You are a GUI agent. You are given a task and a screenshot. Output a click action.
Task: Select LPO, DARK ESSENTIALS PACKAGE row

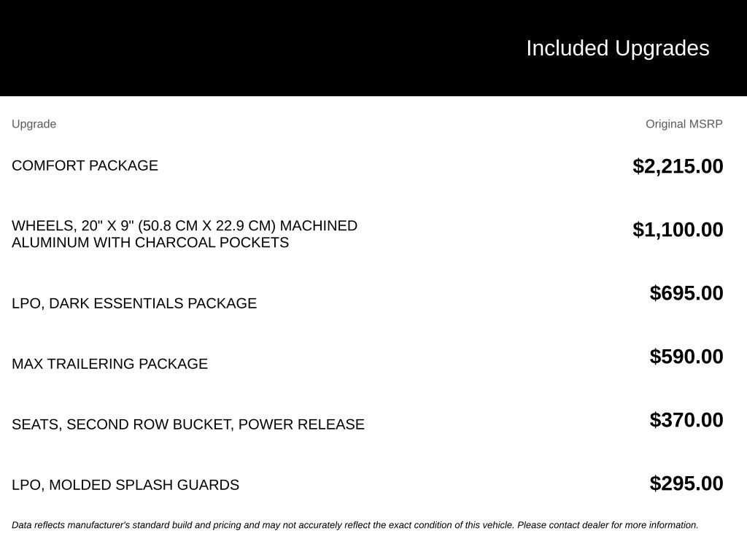(134, 303)
